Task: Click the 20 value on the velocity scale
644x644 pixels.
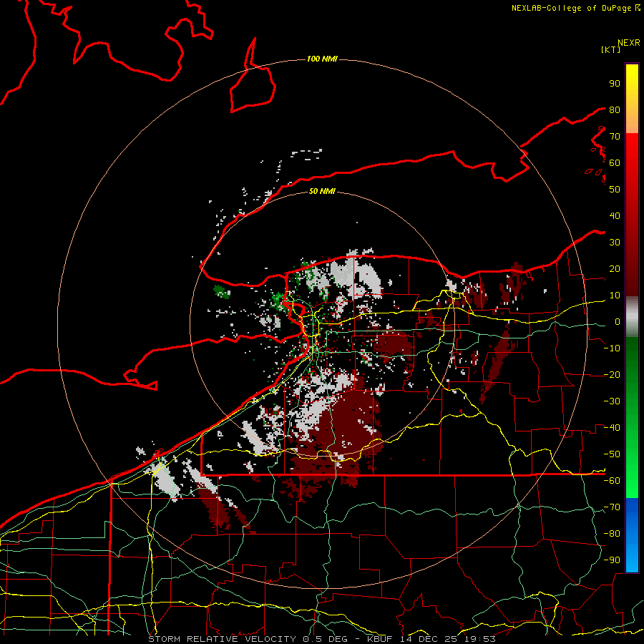Action: tap(615, 269)
